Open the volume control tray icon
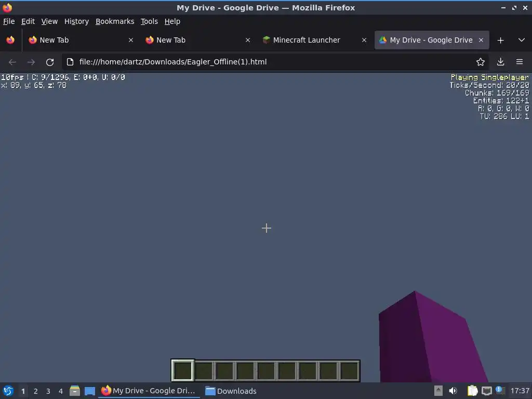 (x=453, y=391)
